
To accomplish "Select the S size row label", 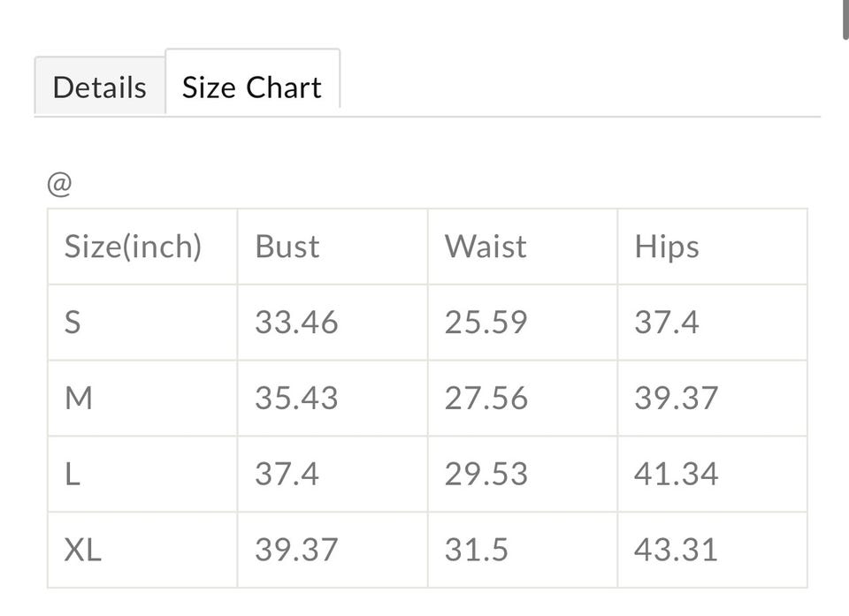I will click(73, 323).
